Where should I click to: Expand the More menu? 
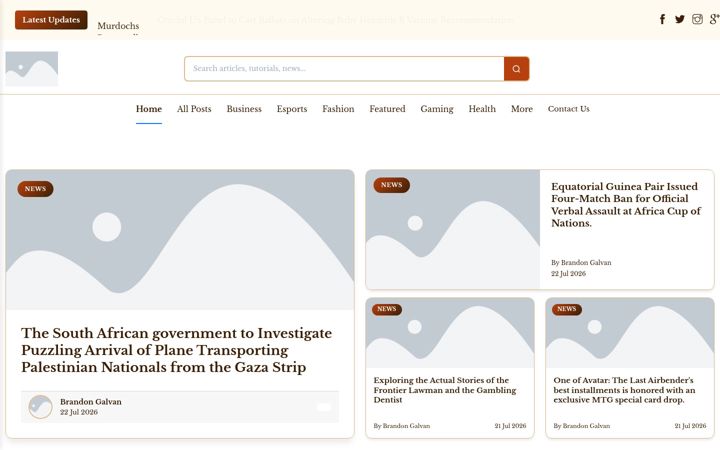click(522, 109)
